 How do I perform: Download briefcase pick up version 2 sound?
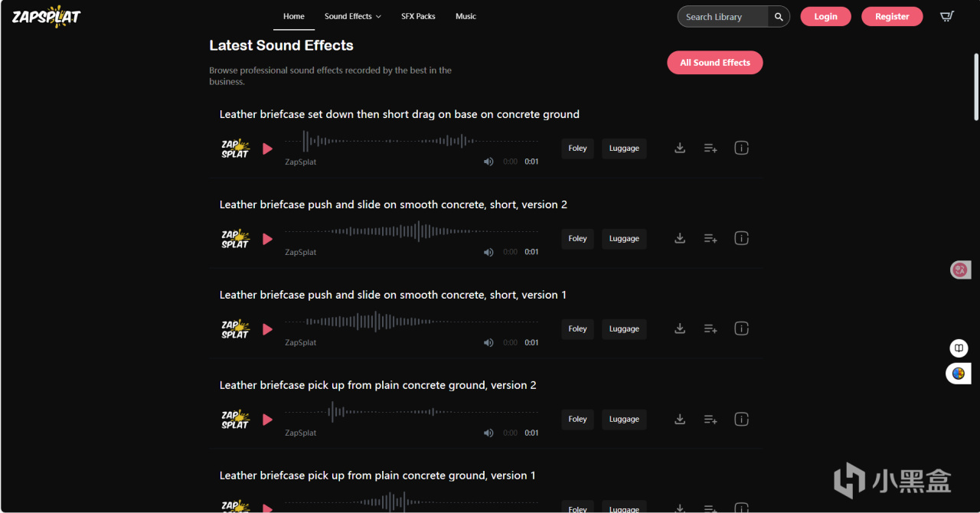(679, 419)
